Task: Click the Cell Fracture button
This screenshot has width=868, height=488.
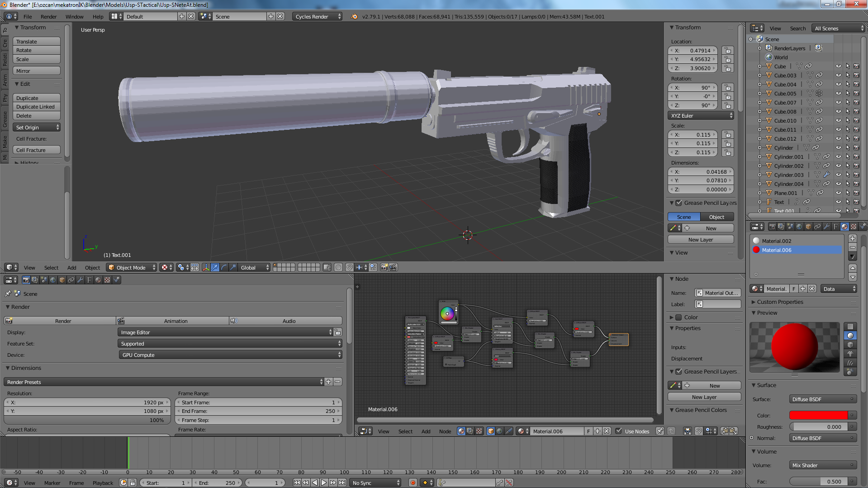Action: [37, 150]
